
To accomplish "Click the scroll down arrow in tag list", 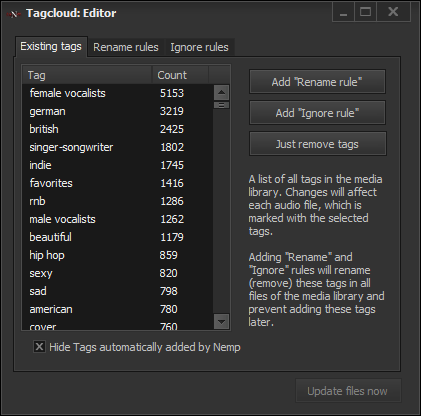I will click(221, 322).
